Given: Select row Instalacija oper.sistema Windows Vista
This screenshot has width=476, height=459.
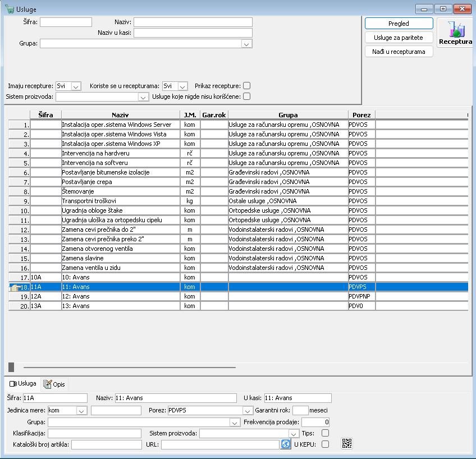Looking at the screenshot, I should 239,134.
